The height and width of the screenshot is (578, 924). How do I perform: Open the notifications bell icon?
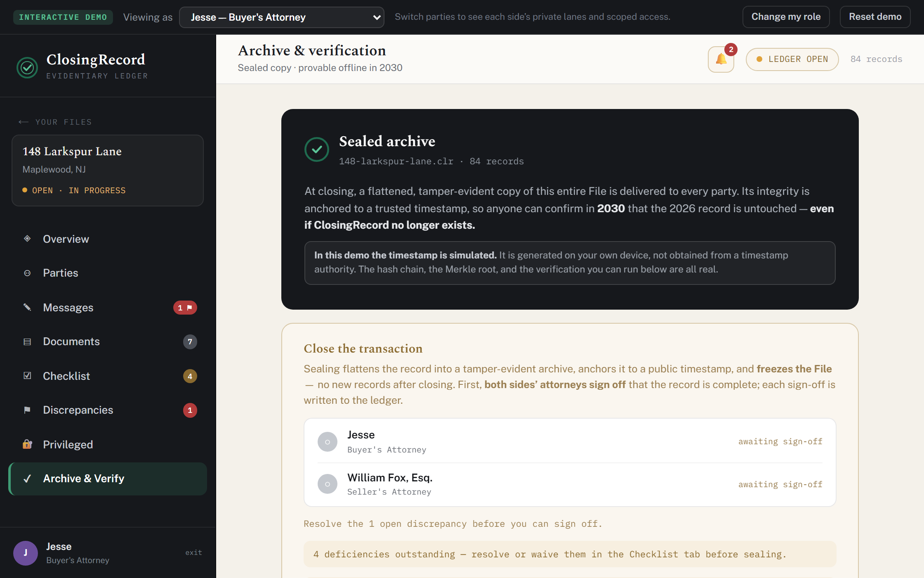pos(721,59)
